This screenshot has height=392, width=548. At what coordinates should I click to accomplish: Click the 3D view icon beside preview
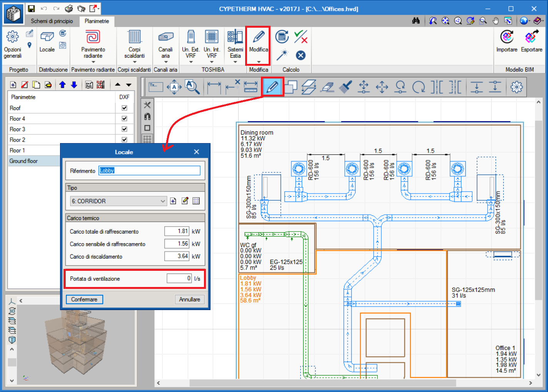[x=12, y=311]
